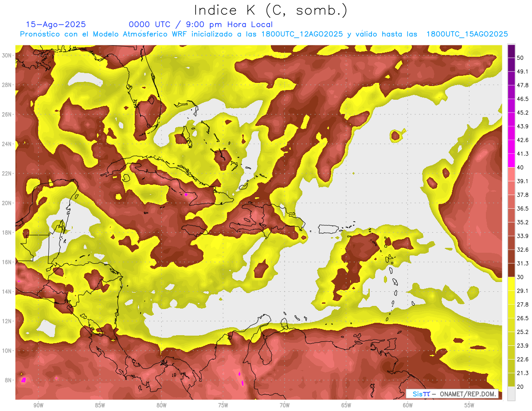Click the 'SisPI - ONAMET/REP.DOM.' label box

[x=452, y=394]
